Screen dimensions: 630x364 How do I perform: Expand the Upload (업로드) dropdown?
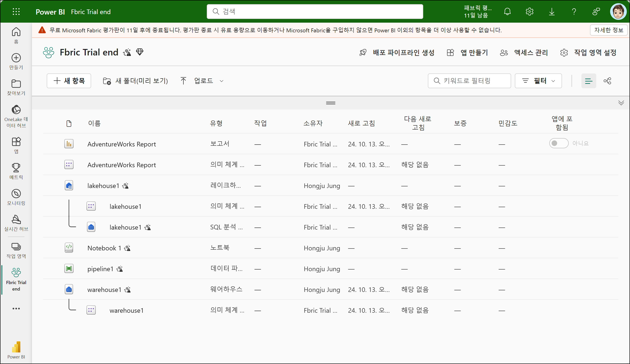[221, 81]
